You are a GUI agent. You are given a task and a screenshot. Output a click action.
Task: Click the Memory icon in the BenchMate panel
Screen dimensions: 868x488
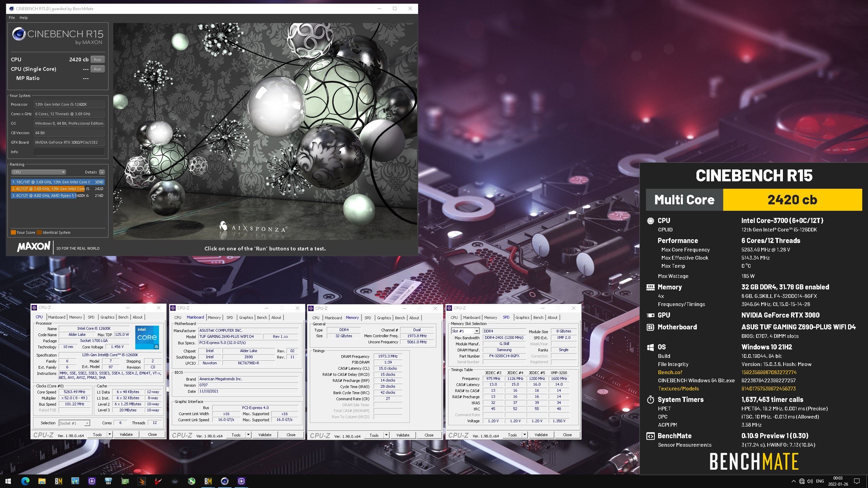click(650, 287)
